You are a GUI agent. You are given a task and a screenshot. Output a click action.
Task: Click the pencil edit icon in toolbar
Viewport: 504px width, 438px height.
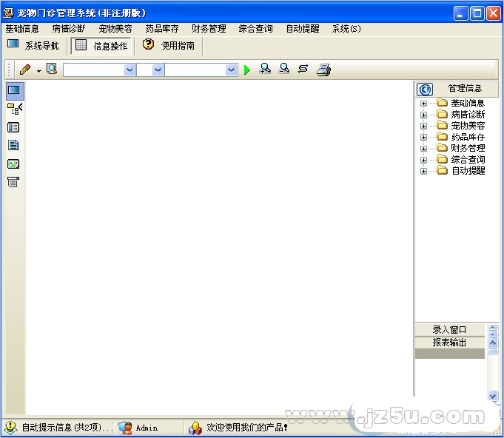24,69
